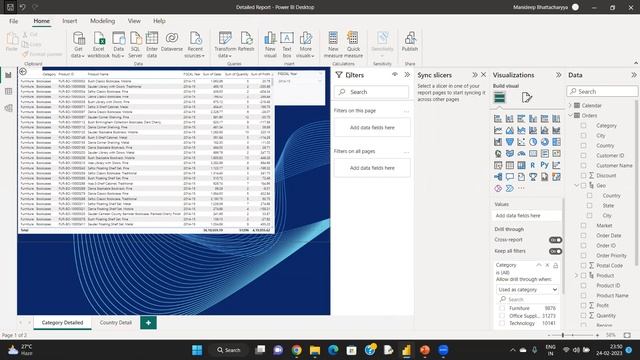Check the Order Date field
Viewport: 640px width, 360px height.
click(583, 236)
